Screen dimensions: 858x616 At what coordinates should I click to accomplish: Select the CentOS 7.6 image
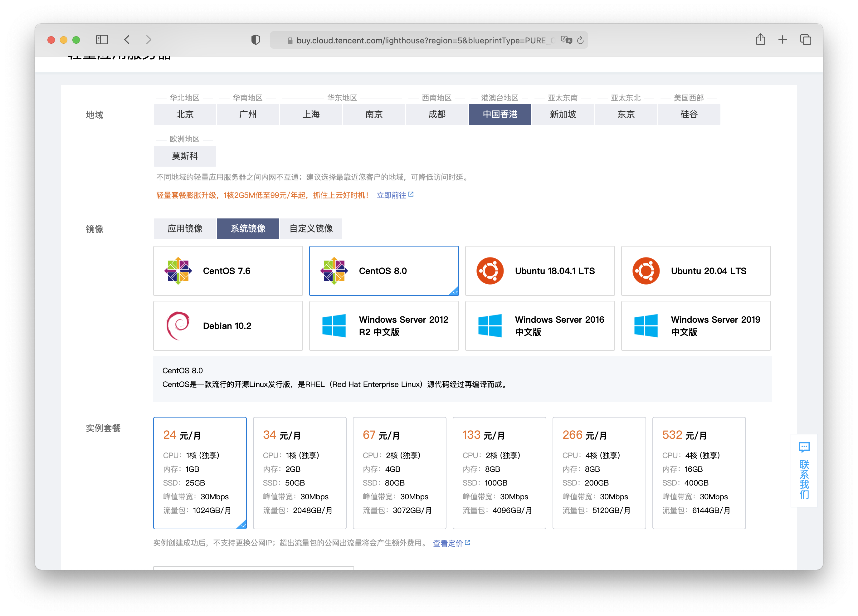[228, 271]
